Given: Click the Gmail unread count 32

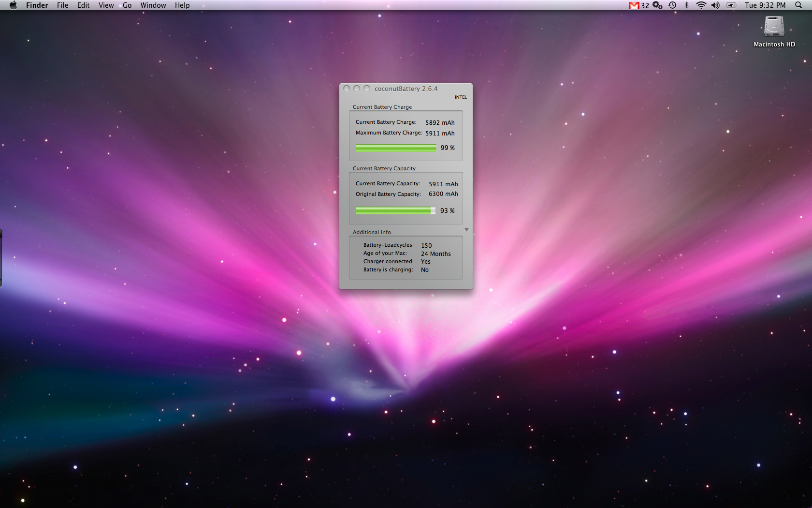Looking at the screenshot, I should tap(645, 6).
